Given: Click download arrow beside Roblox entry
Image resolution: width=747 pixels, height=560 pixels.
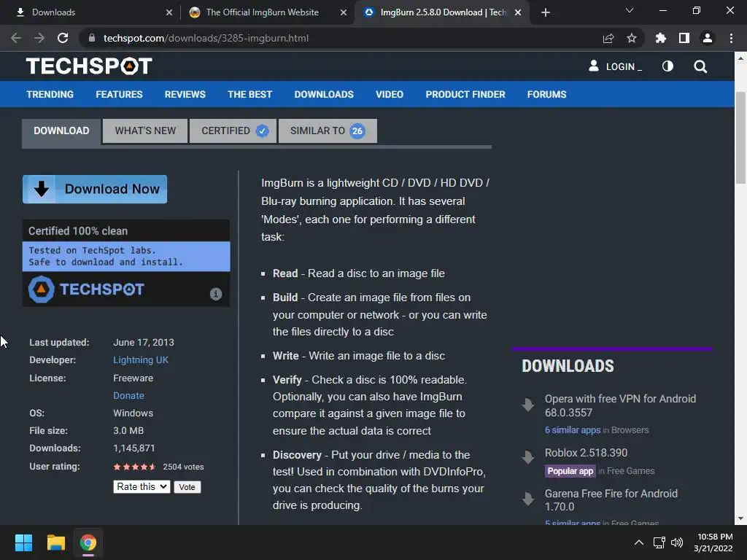Looking at the screenshot, I should coord(528,457).
